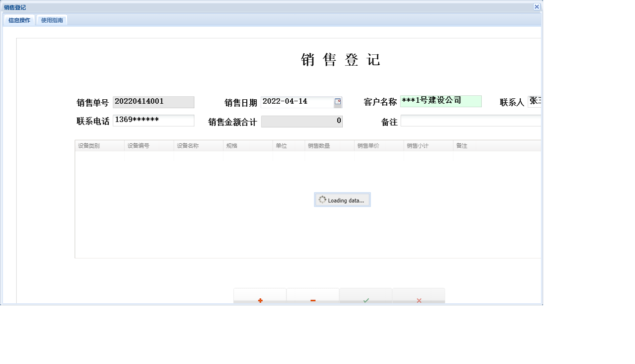Switch to the 使用指南 tab
The image size is (635, 364).
[x=51, y=20]
